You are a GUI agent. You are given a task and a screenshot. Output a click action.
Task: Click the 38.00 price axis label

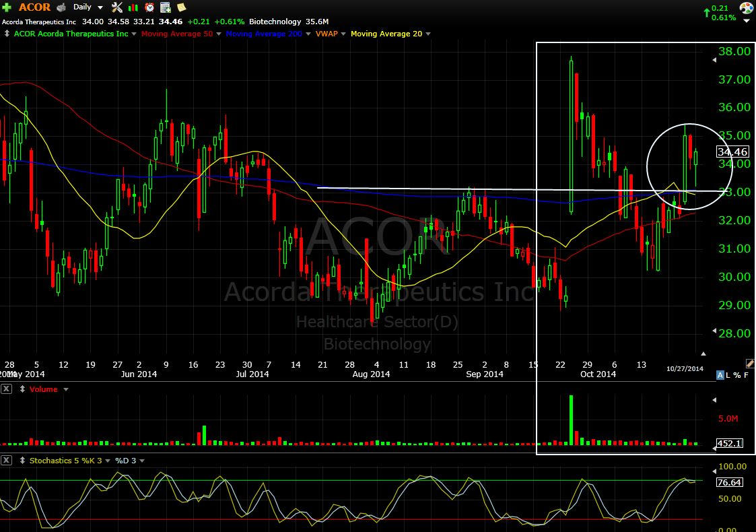pyautogui.click(x=734, y=51)
